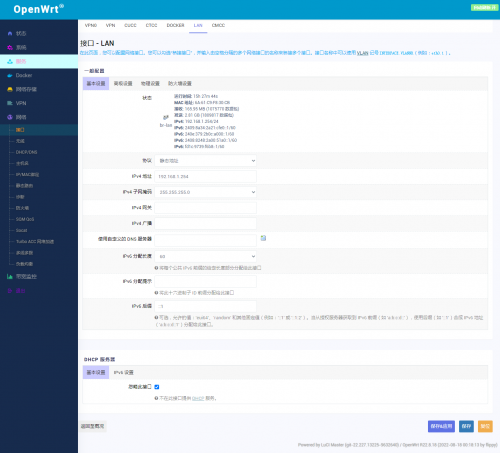Collapse the Network (网络) globe menu

(10, 117)
